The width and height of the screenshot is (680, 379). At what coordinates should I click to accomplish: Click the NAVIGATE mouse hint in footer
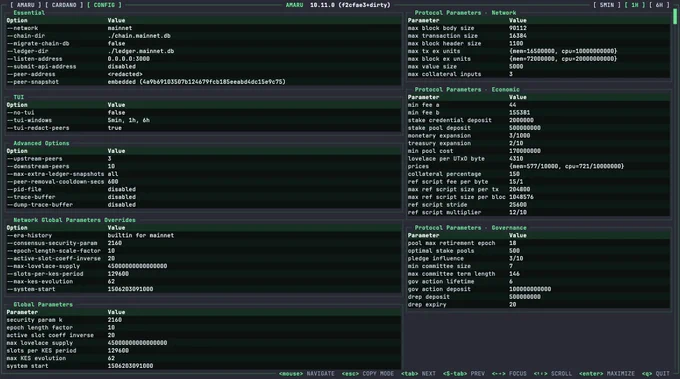pos(307,373)
